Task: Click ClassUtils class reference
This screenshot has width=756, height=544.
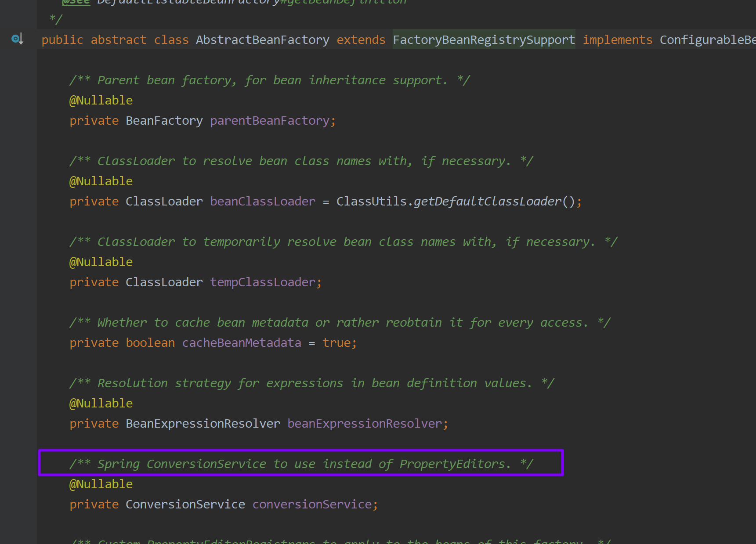Action: 372,202
